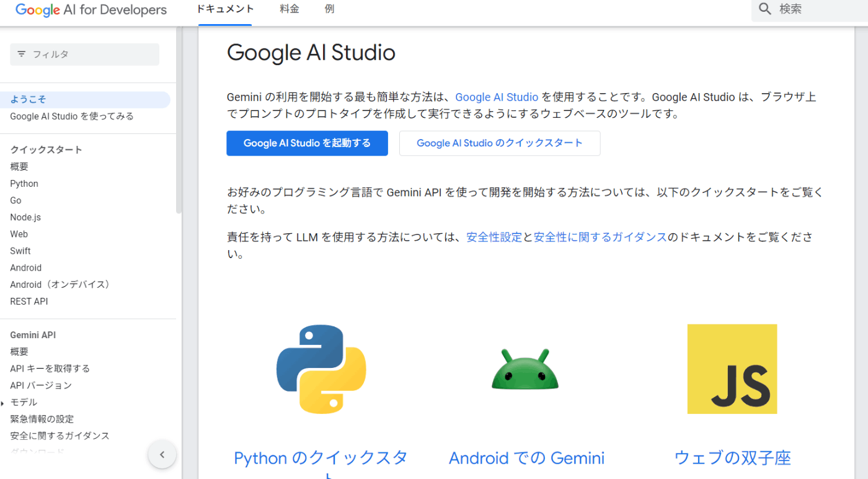Select Google AI Studio を使ってみる sidebar item
Viewport: 868px width, 479px height.
(x=72, y=117)
